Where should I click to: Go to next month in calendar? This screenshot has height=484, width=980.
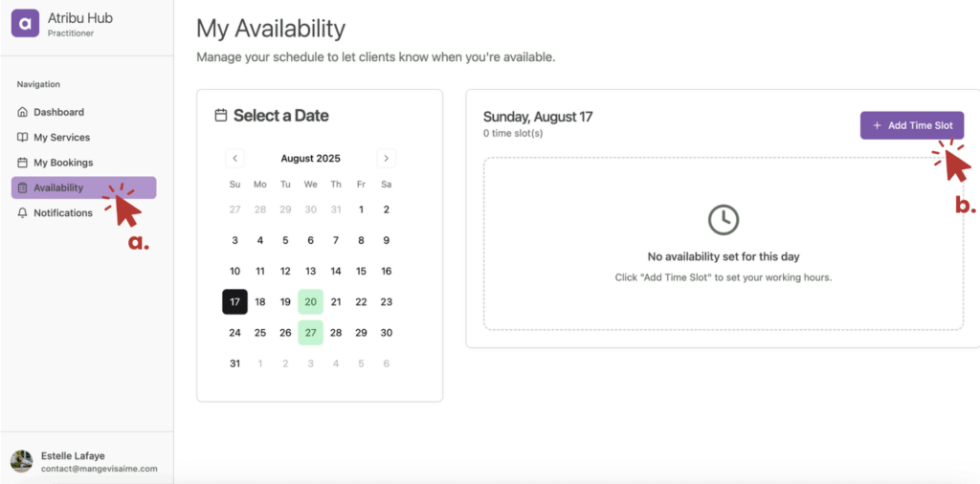[386, 159]
